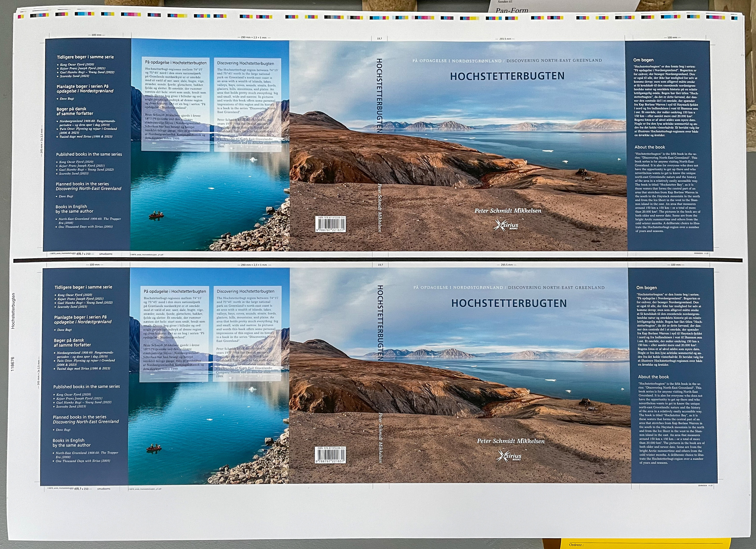Click the "smudsoms" label under upper proof
The width and height of the screenshot is (756, 549).
pos(106,254)
